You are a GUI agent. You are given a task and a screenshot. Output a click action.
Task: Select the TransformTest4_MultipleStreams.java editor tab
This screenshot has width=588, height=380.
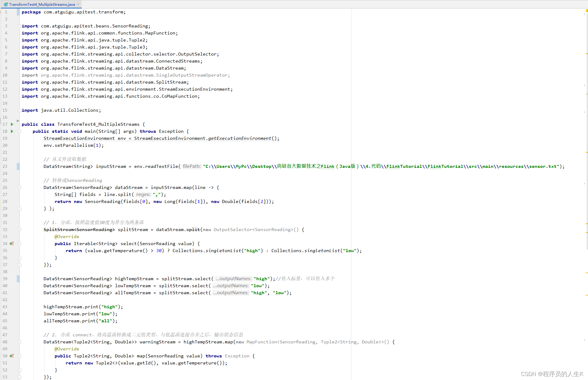click(42, 4)
